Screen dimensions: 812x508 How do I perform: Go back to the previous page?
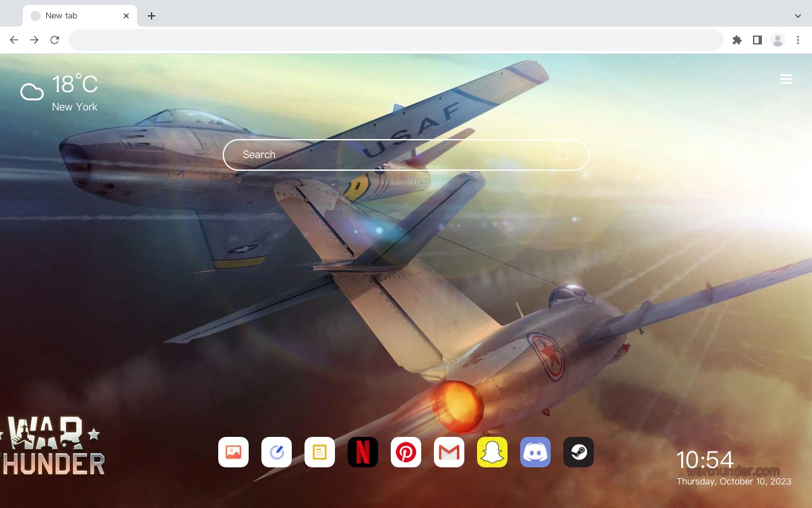14,40
